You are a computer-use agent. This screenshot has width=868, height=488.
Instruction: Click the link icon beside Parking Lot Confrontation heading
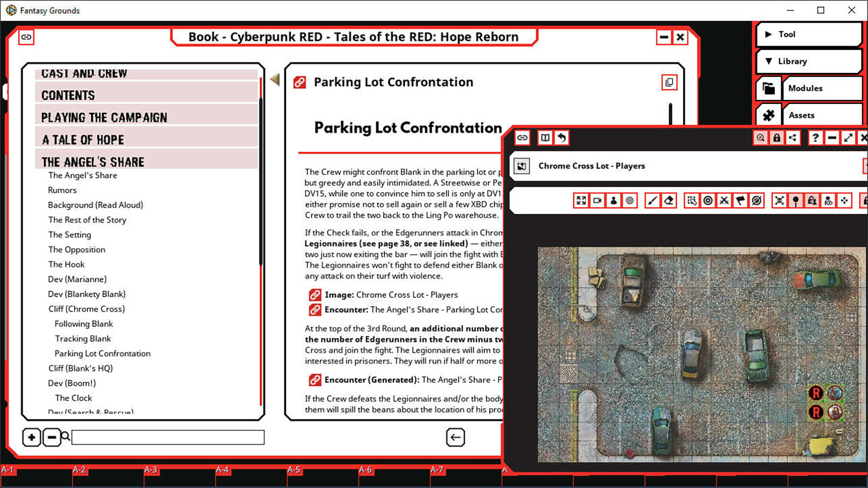pyautogui.click(x=299, y=82)
